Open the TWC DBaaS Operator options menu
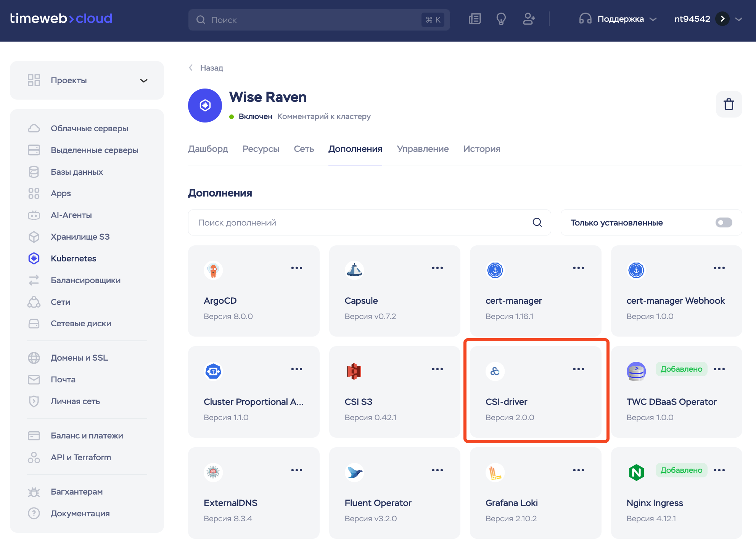The width and height of the screenshot is (756, 548). (719, 369)
